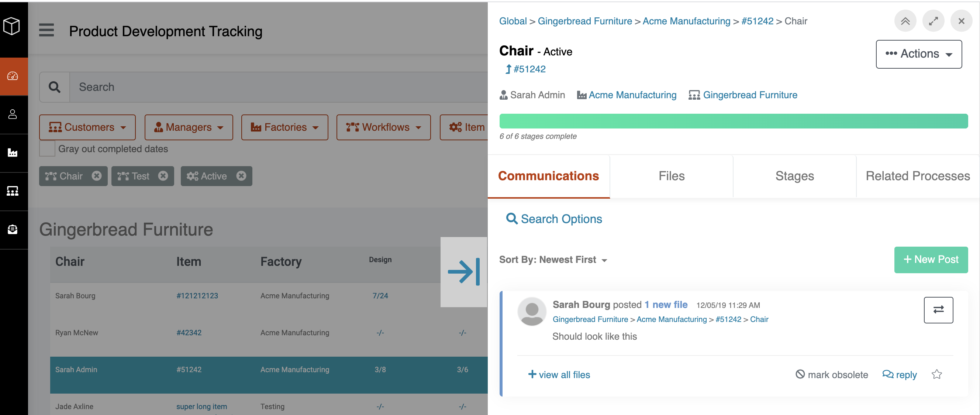Click the Design column header
980x415 pixels.
pos(380,260)
